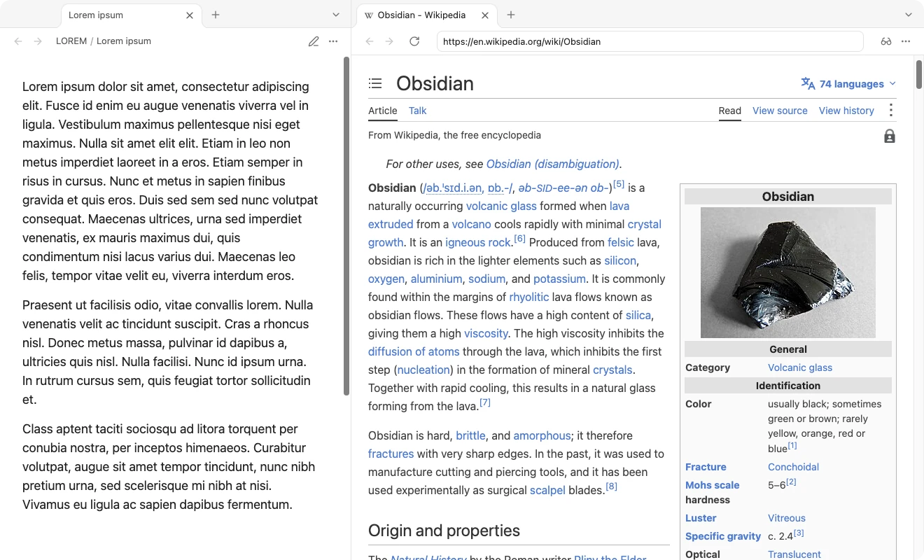The width and height of the screenshot is (924, 560).
Task: Click the Lorem ipsum pane scrollbar
Action: coord(346,226)
